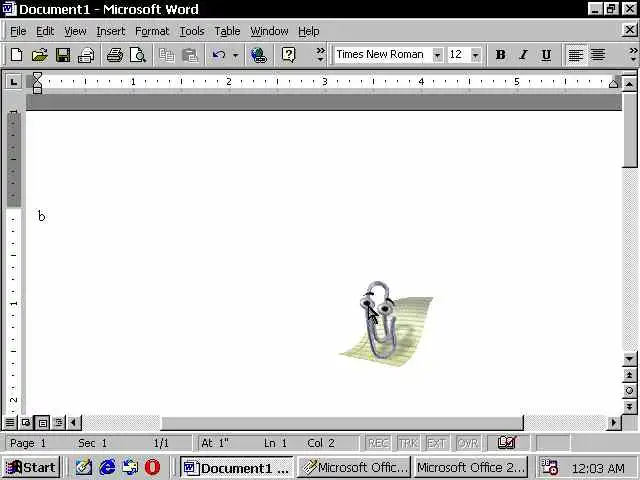The width and height of the screenshot is (640, 480).
Task: Open the Tools menu
Action: click(192, 31)
